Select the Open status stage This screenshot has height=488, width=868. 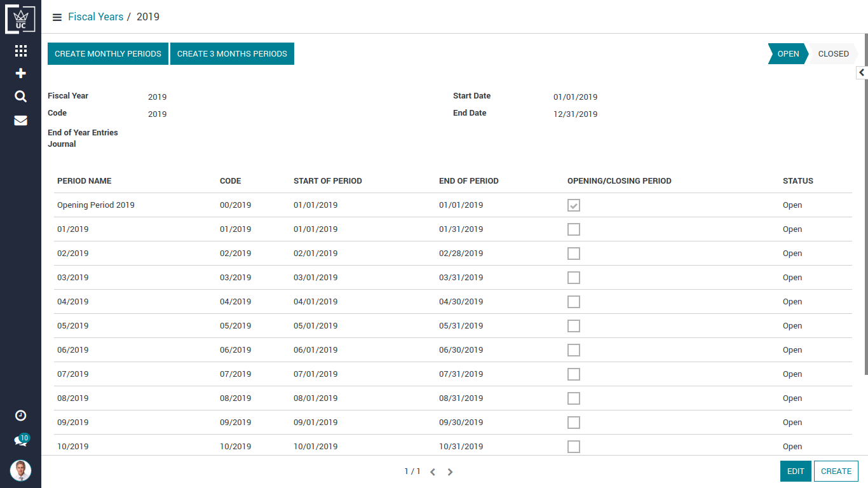pyautogui.click(x=788, y=54)
